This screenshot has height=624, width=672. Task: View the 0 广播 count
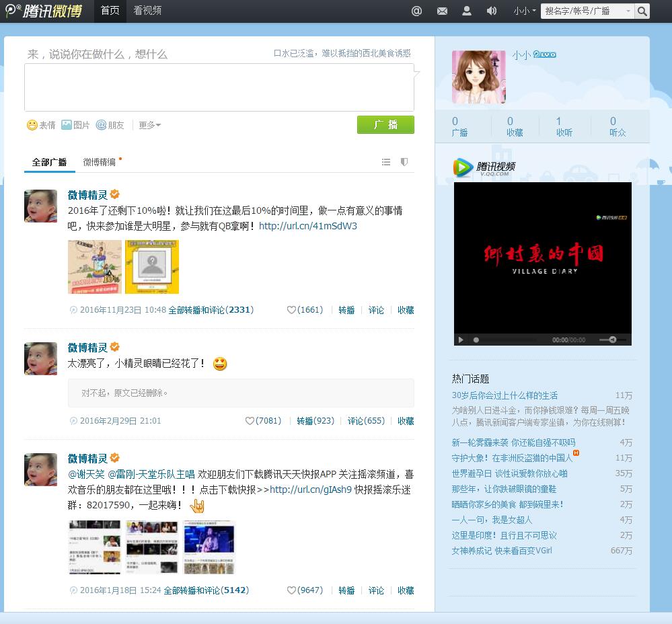[459, 127]
